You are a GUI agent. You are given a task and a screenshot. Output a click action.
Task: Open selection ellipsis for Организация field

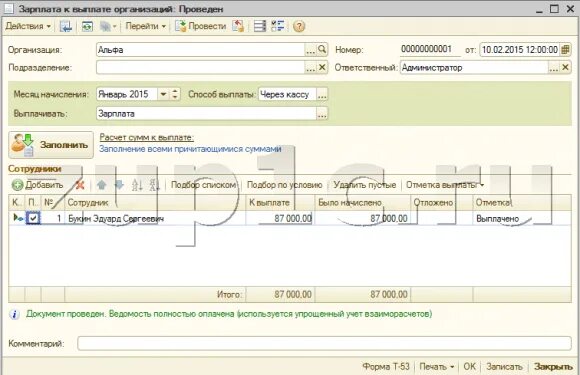310,50
